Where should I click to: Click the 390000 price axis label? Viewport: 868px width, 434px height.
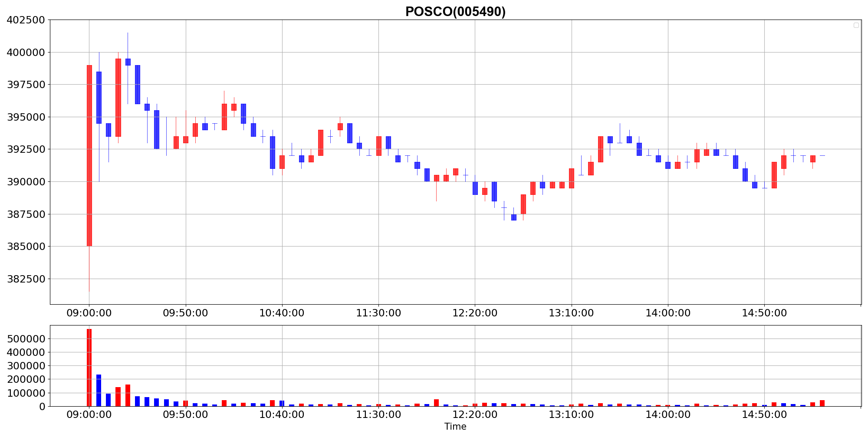coord(26,182)
